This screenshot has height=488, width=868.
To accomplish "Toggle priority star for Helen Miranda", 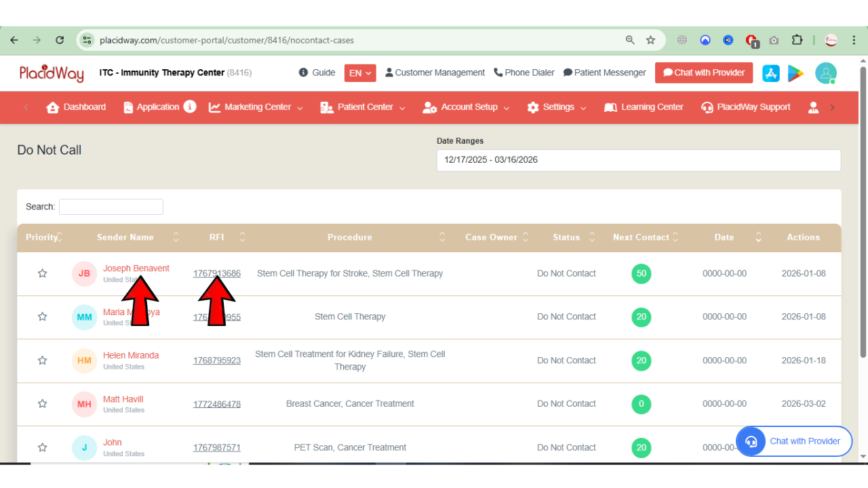I will click(43, 361).
